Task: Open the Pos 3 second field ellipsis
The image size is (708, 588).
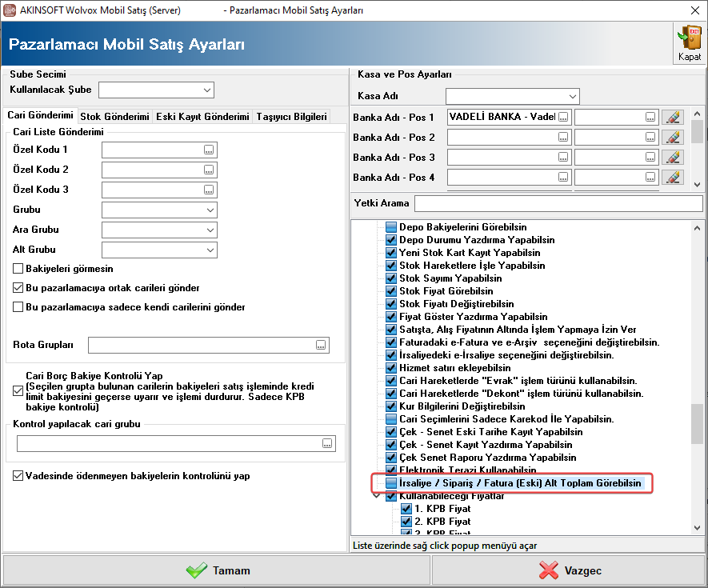Action: click(x=650, y=157)
